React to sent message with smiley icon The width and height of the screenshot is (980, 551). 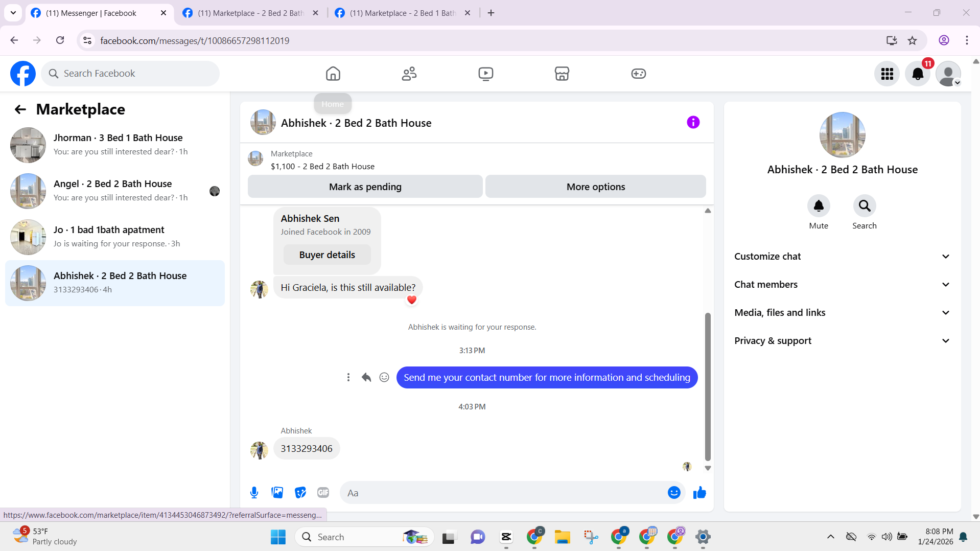click(384, 377)
